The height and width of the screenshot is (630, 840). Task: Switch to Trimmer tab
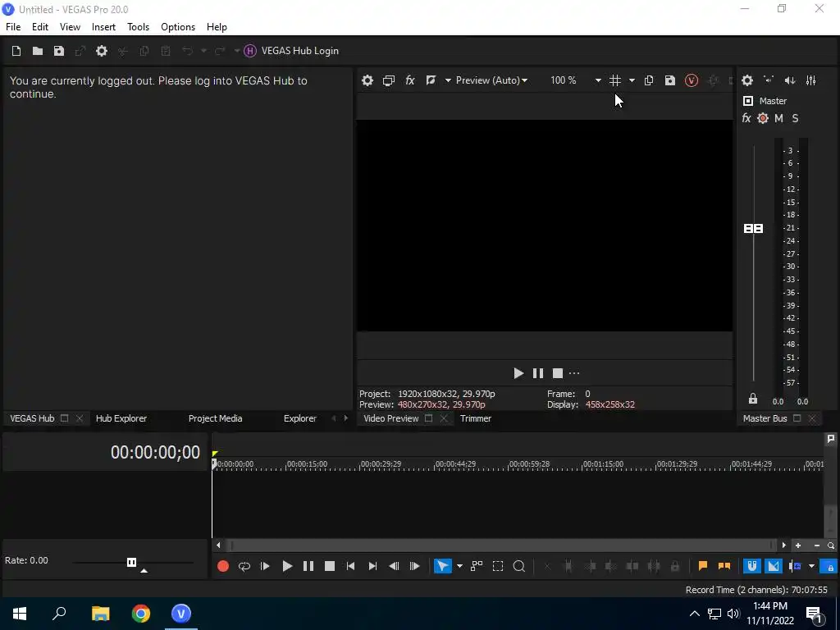point(476,418)
